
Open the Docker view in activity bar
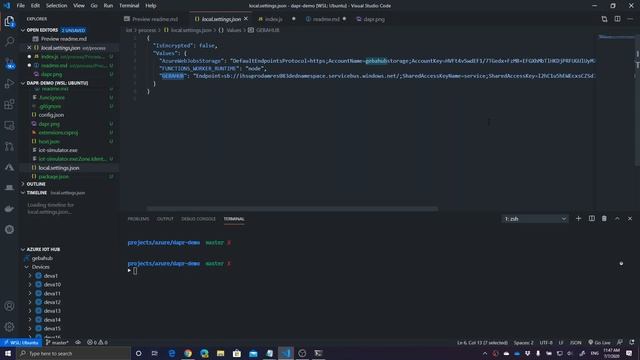click(x=9, y=209)
